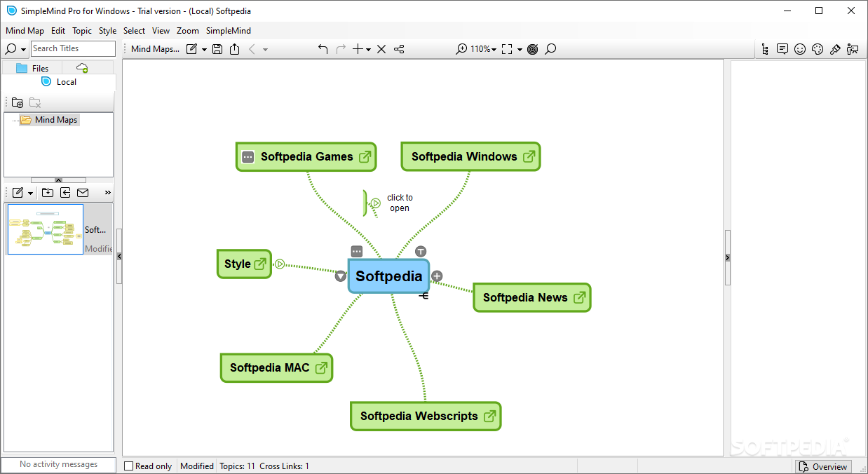Click the Overview button in status bar
This screenshot has height=474, width=868.
822,466
